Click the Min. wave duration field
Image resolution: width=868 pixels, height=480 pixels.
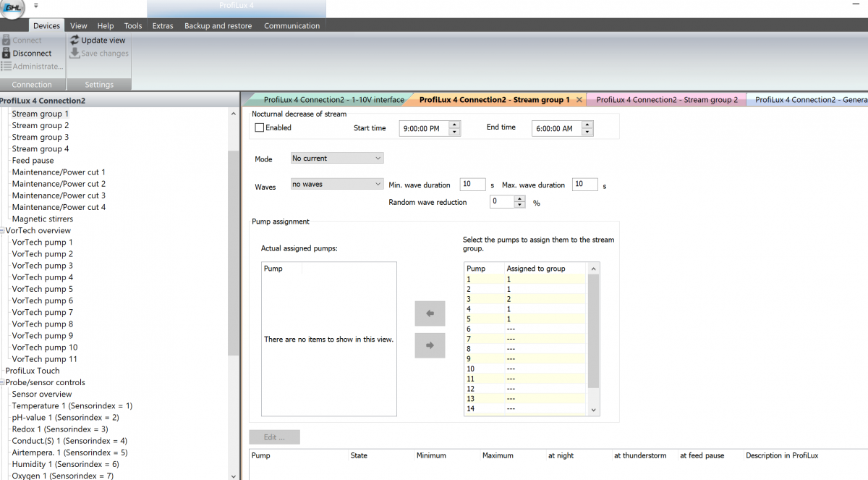(473, 185)
